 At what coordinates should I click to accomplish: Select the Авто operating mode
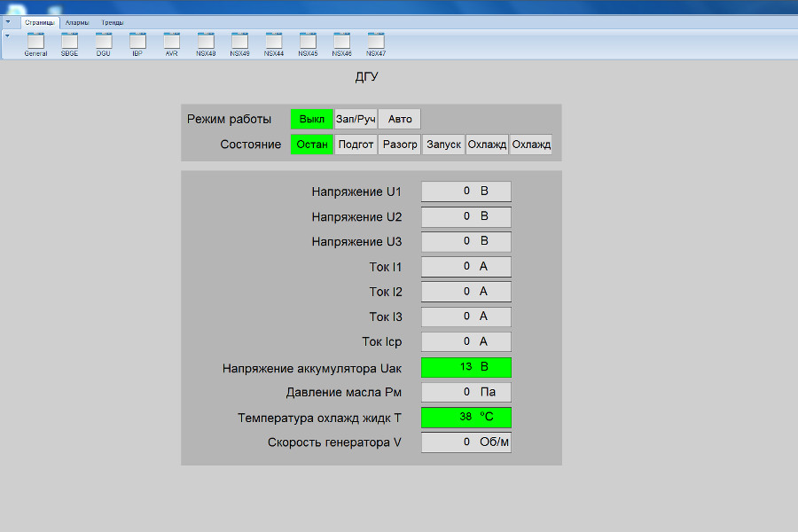(400, 119)
